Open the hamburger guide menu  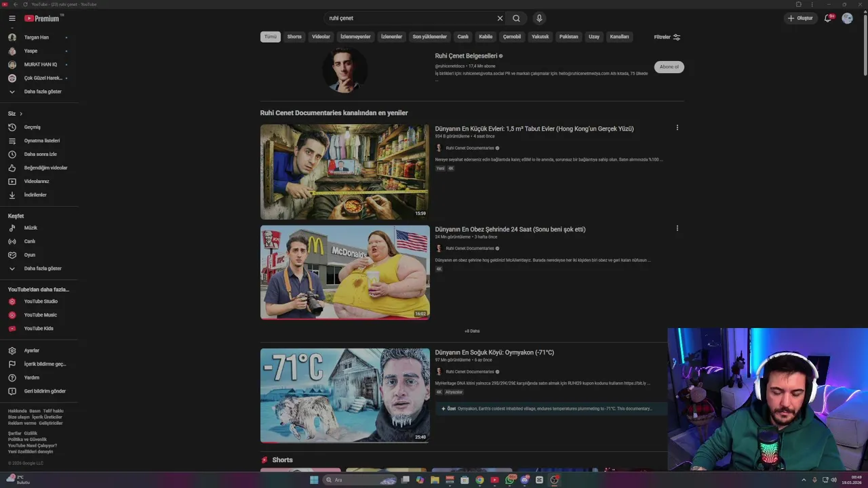pos(12,18)
